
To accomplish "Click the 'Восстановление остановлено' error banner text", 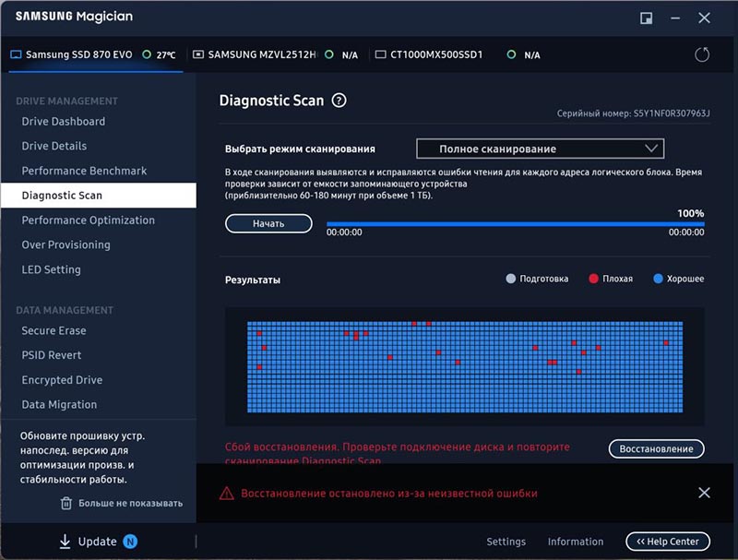I will click(x=389, y=494).
